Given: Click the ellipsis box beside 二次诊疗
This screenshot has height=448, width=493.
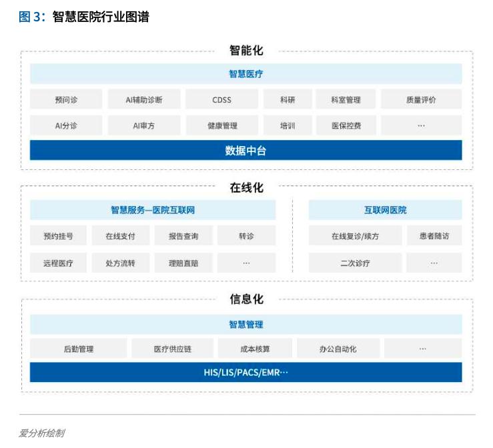Looking at the screenshot, I should pos(434,263).
